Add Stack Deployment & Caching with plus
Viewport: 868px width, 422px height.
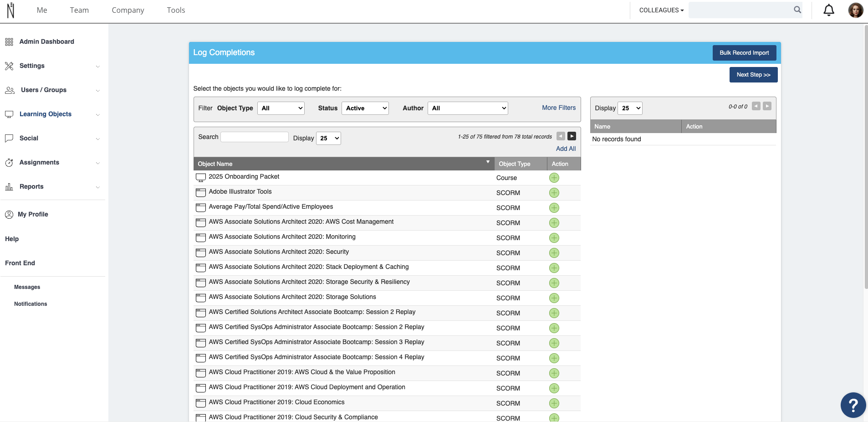click(x=554, y=268)
